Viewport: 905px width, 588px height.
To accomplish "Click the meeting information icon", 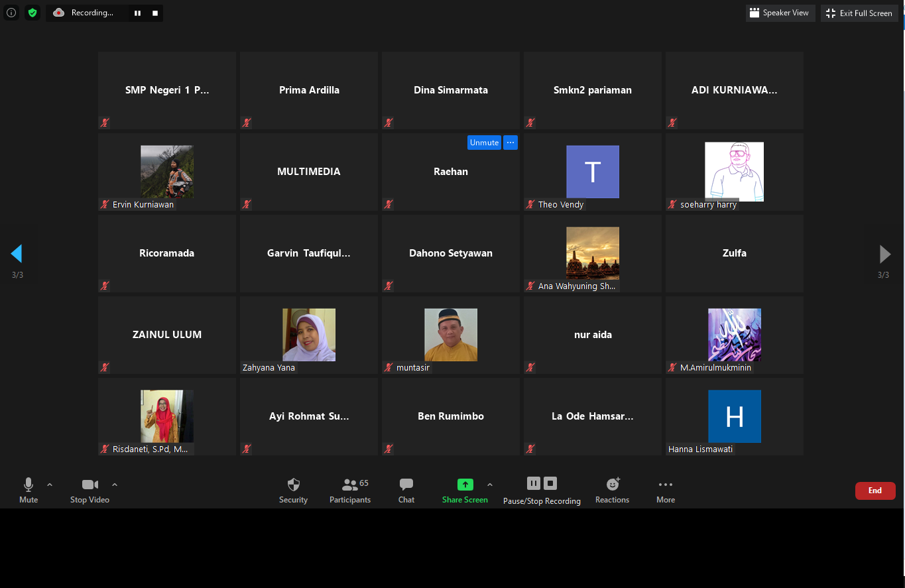I will 11,13.
